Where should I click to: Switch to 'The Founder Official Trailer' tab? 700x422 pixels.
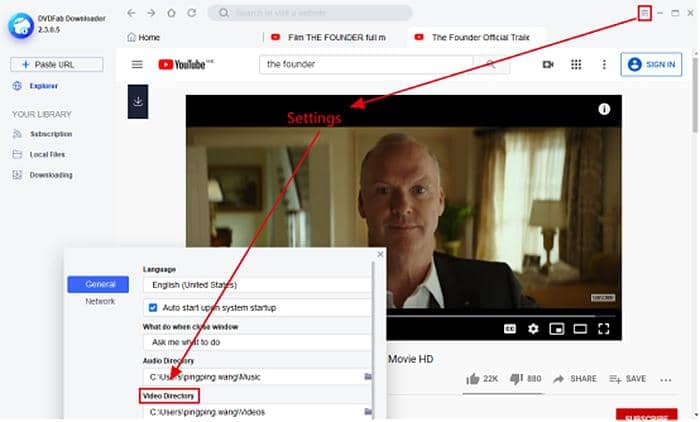(475, 38)
